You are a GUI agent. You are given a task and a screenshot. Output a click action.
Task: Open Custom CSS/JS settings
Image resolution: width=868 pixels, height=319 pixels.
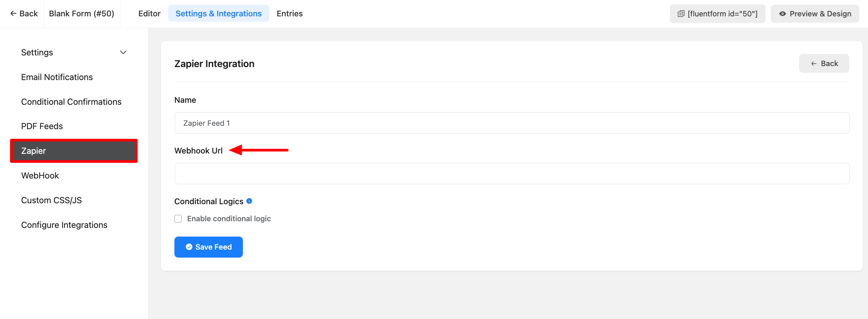pyautogui.click(x=51, y=200)
